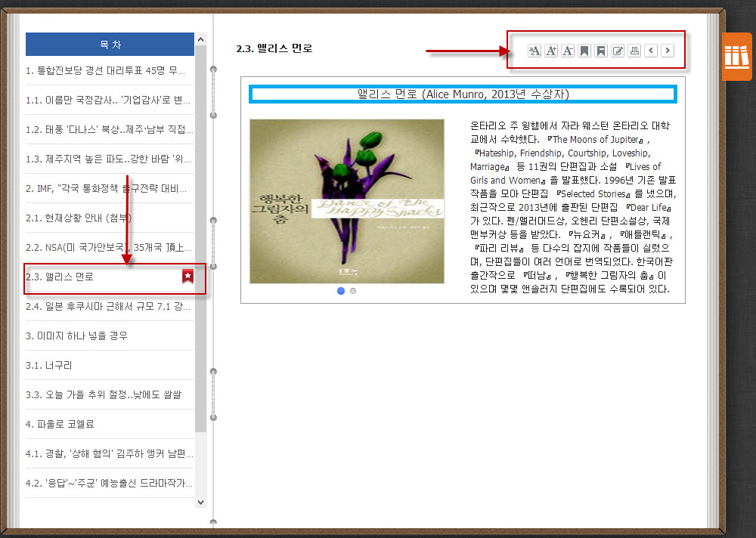Go to the next page arrow
Screen dimensions: 756x538
click(668, 51)
